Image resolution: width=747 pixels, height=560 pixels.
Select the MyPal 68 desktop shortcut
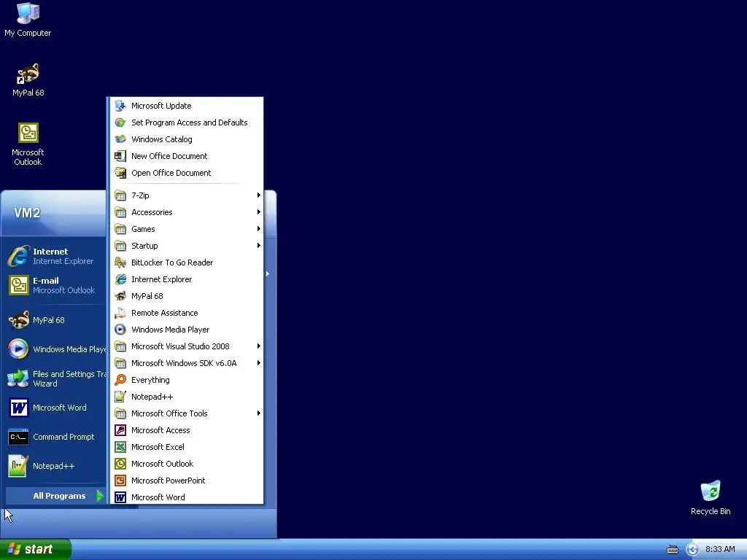click(28, 80)
